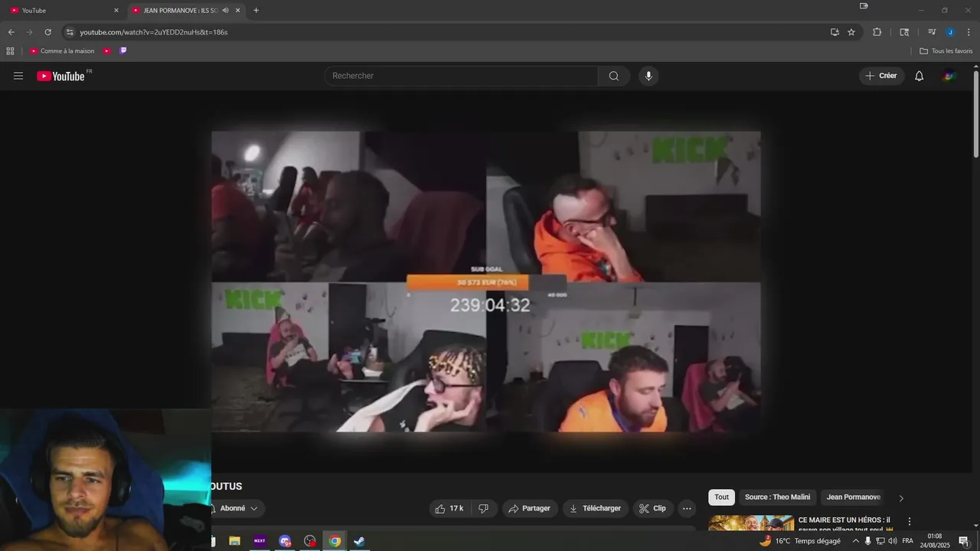Image resolution: width=980 pixels, height=551 pixels.
Task: Share the video via Partager
Action: (530, 508)
